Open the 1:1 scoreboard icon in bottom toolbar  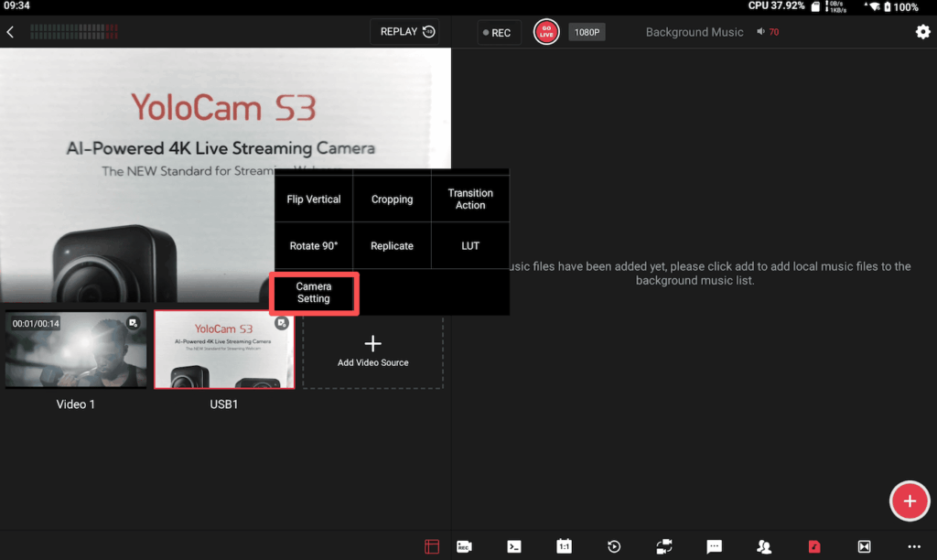click(565, 546)
